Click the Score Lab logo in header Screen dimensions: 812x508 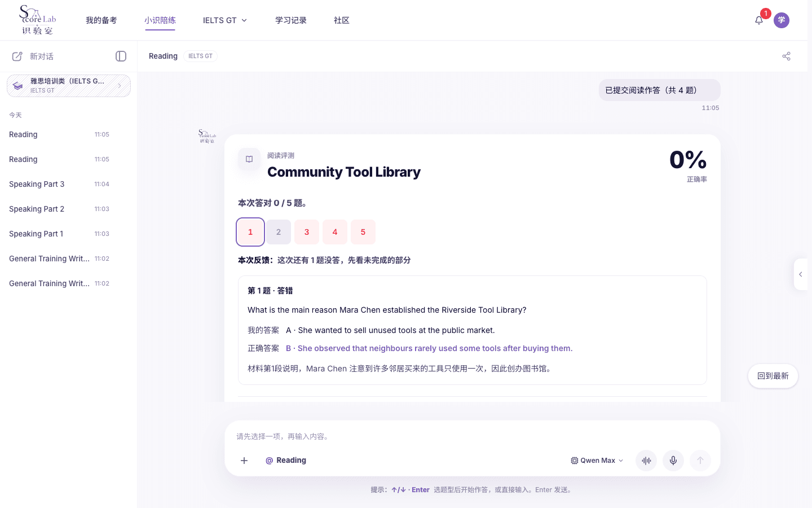pos(38,20)
